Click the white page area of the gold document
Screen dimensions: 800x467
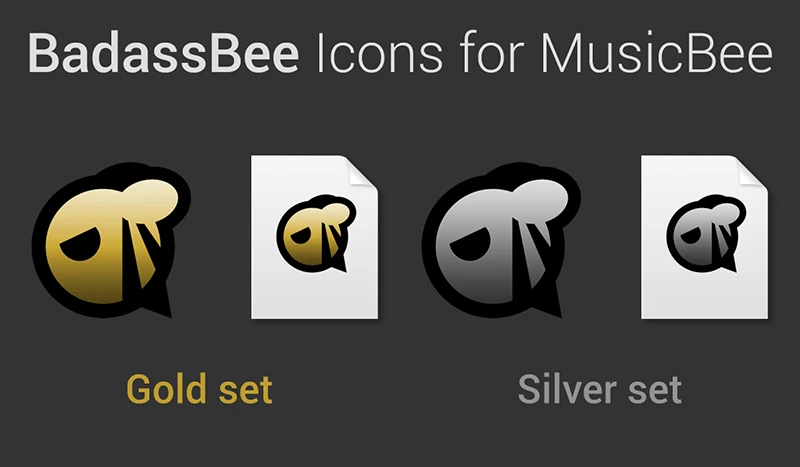pyautogui.click(x=315, y=295)
